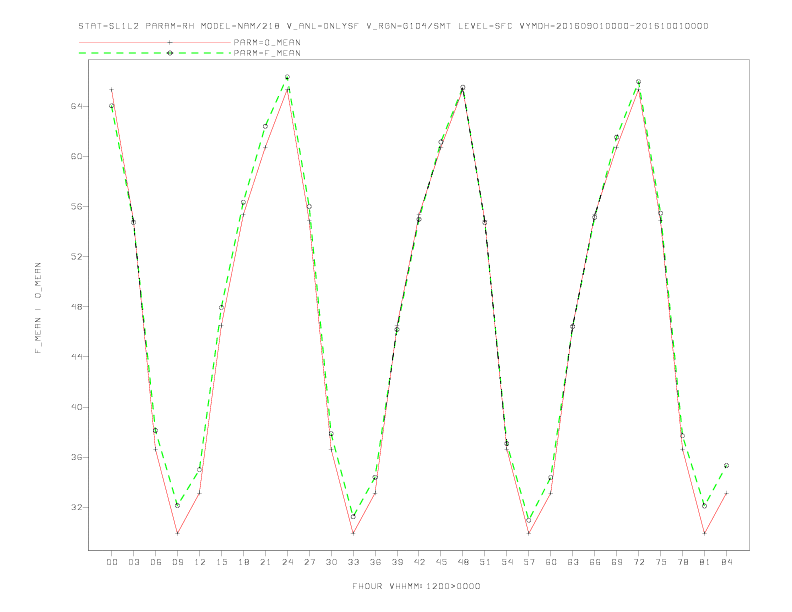Viewport: 792px width, 612px height.
Task: Click the PARM=F_MEAN legend label
Action: pos(267,53)
